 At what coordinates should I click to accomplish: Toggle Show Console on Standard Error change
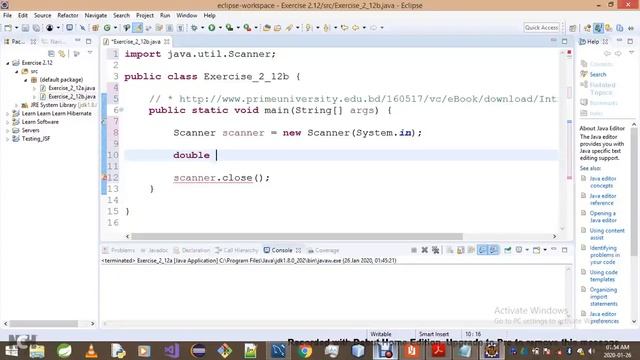point(493,250)
